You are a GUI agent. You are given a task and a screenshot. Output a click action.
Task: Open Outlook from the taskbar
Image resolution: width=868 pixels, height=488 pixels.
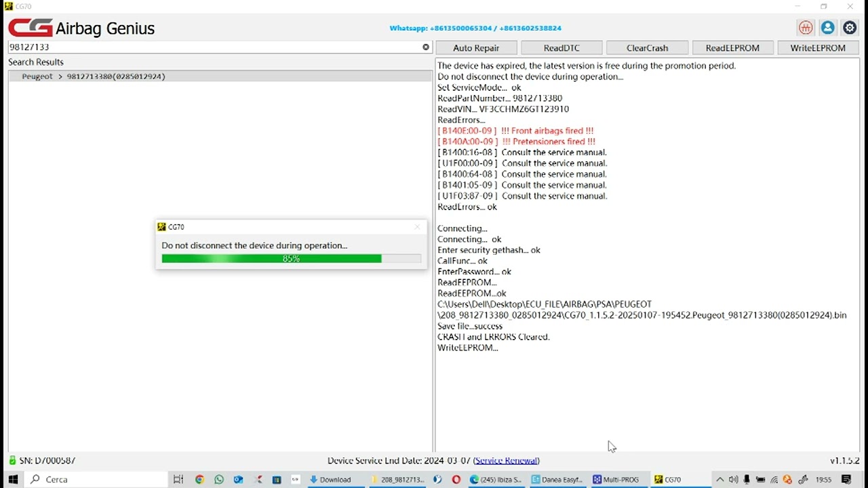pyautogui.click(x=238, y=479)
